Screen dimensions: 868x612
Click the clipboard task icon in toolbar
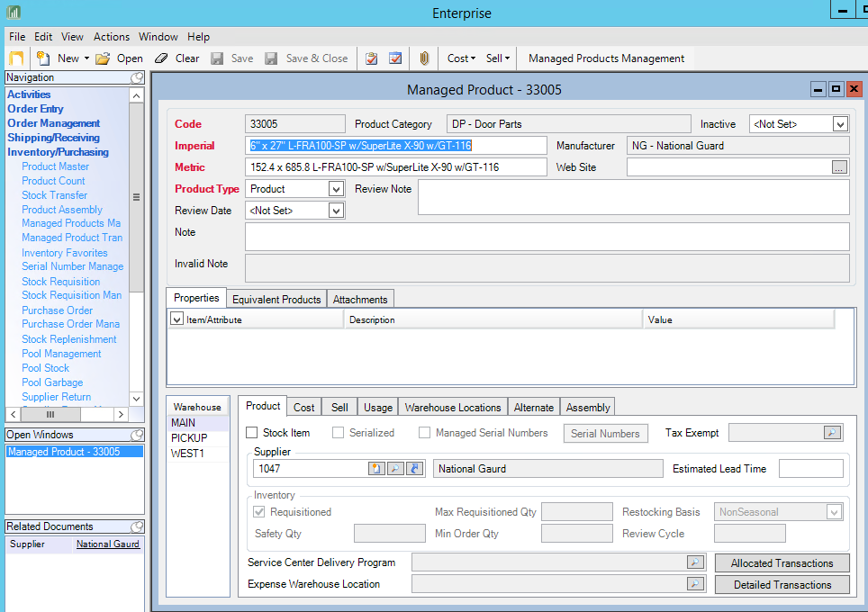click(x=371, y=58)
